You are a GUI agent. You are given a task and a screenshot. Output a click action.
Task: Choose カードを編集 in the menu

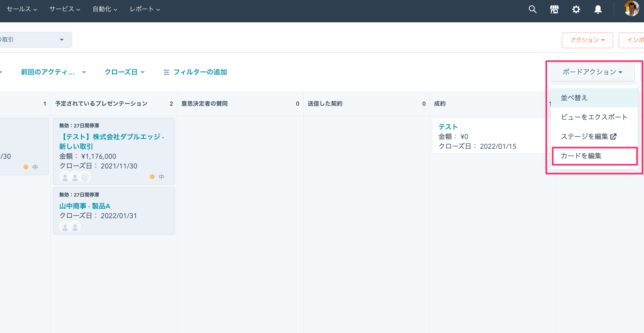click(x=594, y=156)
